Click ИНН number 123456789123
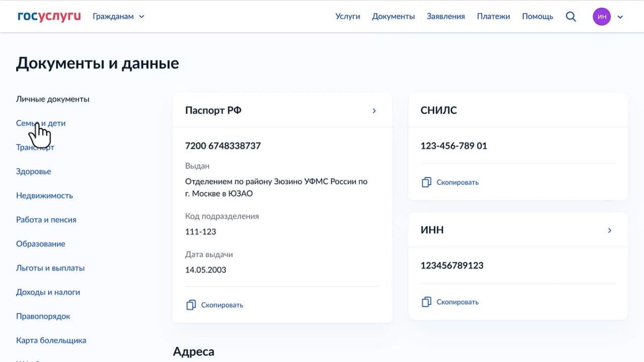The width and height of the screenshot is (644, 362). tap(452, 265)
